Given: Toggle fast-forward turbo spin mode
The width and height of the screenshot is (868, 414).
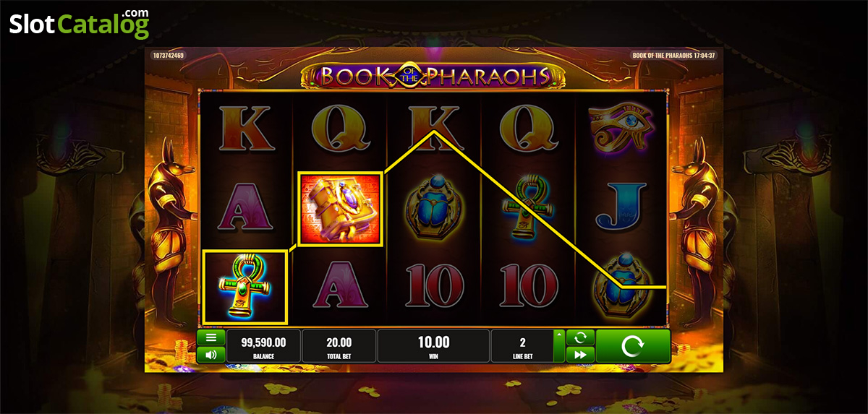Looking at the screenshot, I should (x=580, y=355).
